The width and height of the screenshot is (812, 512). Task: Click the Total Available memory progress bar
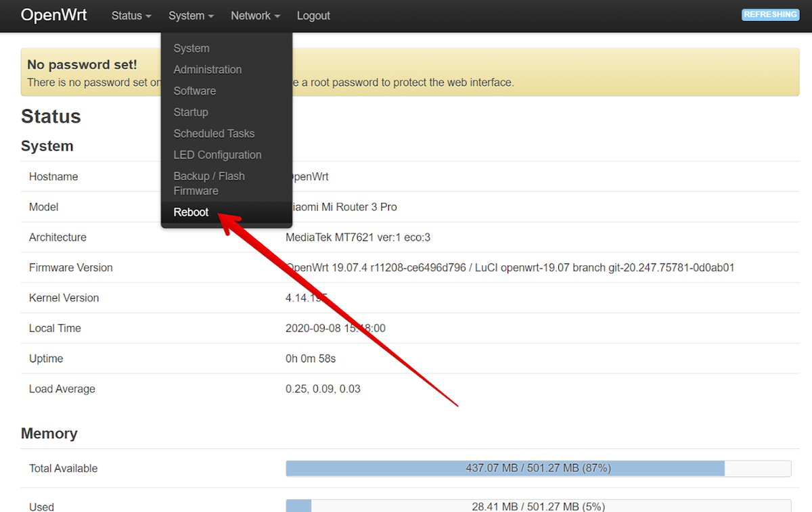tap(539, 469)
